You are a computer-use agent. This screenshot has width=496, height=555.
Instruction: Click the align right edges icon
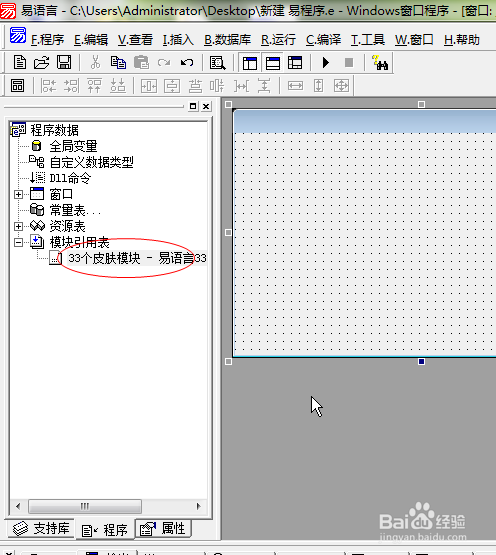point(71,86)
